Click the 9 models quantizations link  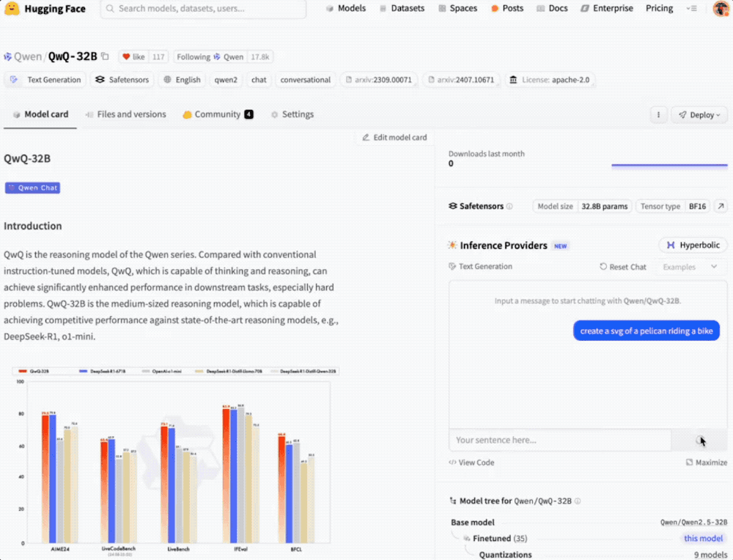710,555
